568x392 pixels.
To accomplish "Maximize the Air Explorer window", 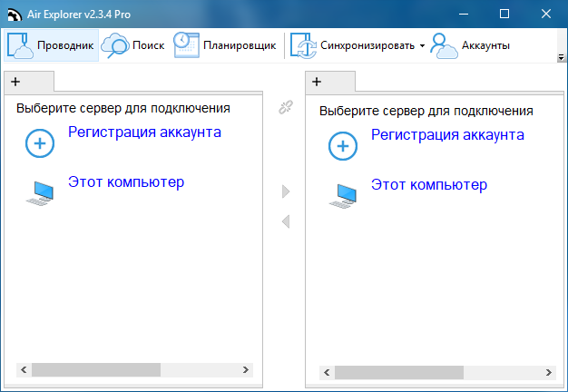I will coord(504,15).
